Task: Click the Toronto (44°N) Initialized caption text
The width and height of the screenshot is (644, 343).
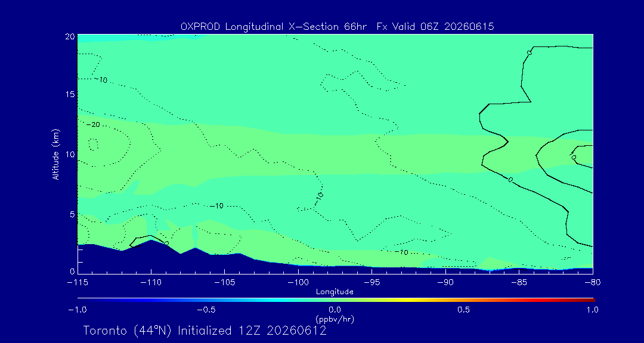Action: pos(205,330)
